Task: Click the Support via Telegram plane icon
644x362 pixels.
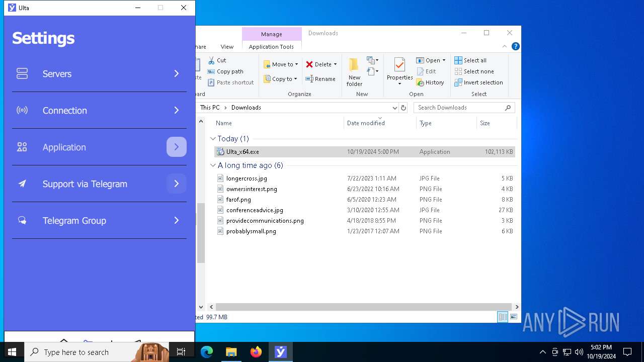Action: coord(22,184)
